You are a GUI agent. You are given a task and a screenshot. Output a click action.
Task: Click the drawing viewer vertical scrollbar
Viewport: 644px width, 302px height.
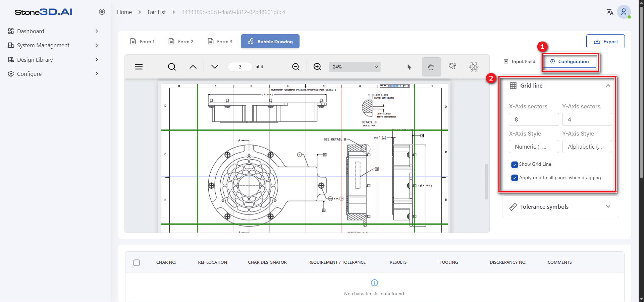(x=486, y=182)
